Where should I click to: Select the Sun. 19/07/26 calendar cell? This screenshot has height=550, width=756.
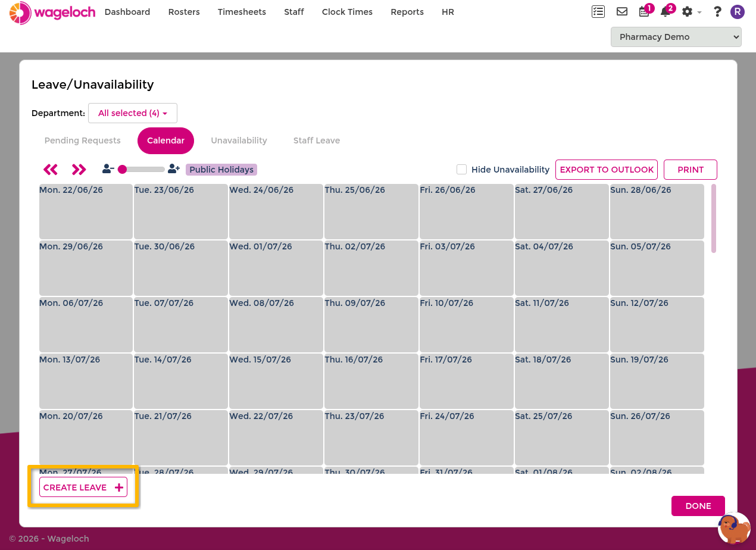[x=657, y=381]
